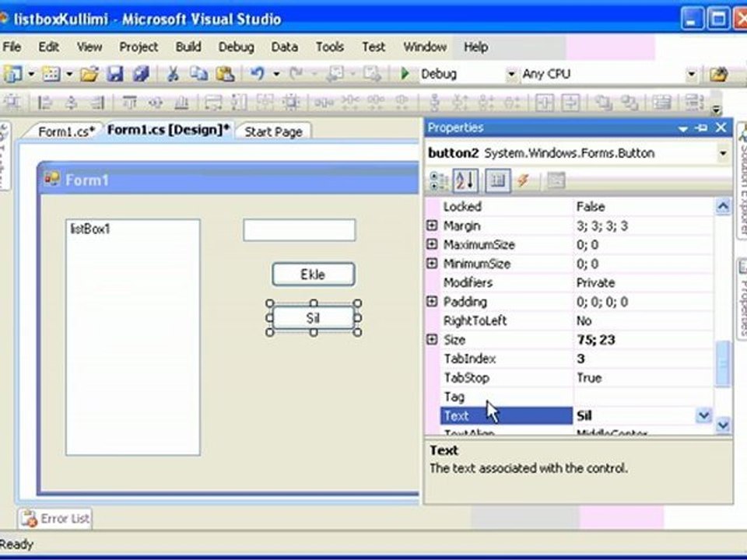The image size is (747, 560).
Task: Click the empty text box on Form1
Action: [299, 230]
